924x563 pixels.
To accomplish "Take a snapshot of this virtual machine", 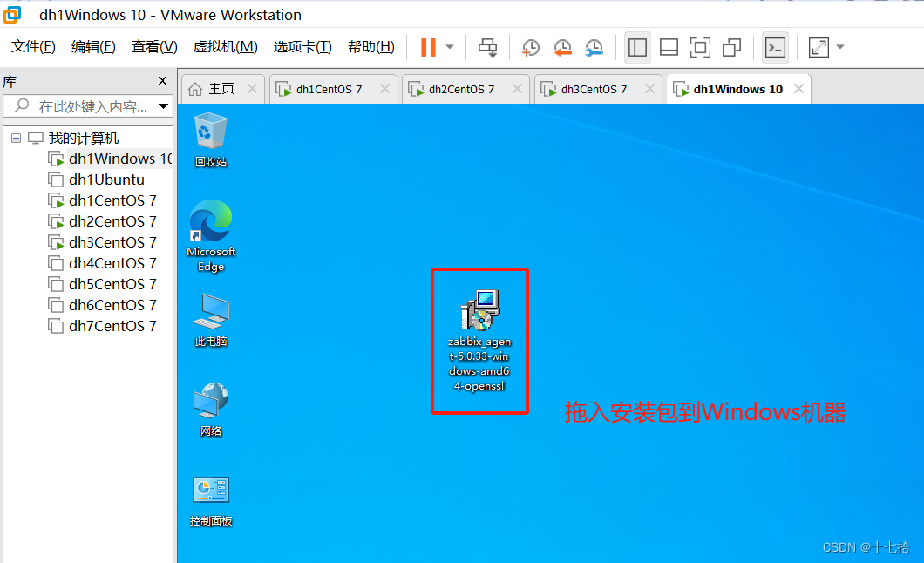I will [531, 47].
